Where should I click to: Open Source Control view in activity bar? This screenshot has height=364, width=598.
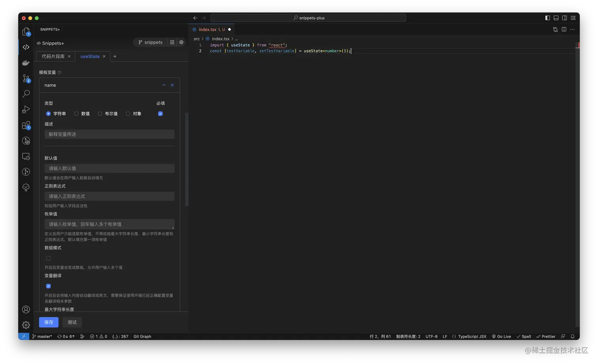26,78
